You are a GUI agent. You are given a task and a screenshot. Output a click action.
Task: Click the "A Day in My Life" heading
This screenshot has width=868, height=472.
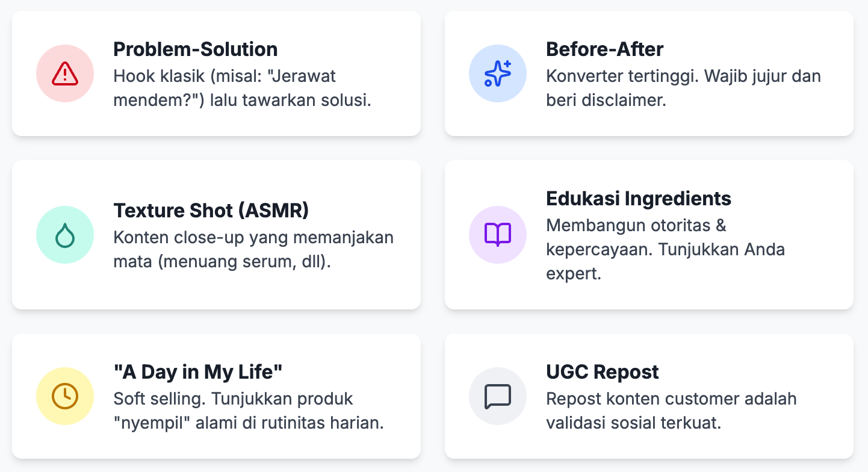click(197, 372)
